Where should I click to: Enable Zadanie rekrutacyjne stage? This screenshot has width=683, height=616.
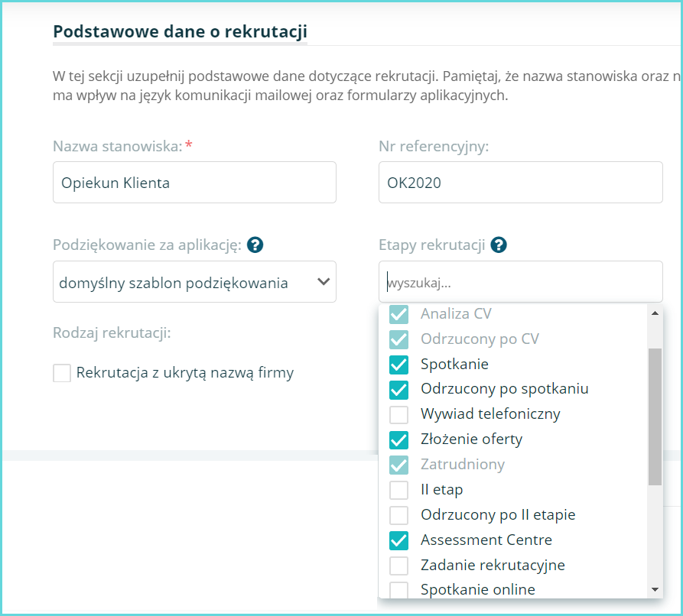[398, 566]
